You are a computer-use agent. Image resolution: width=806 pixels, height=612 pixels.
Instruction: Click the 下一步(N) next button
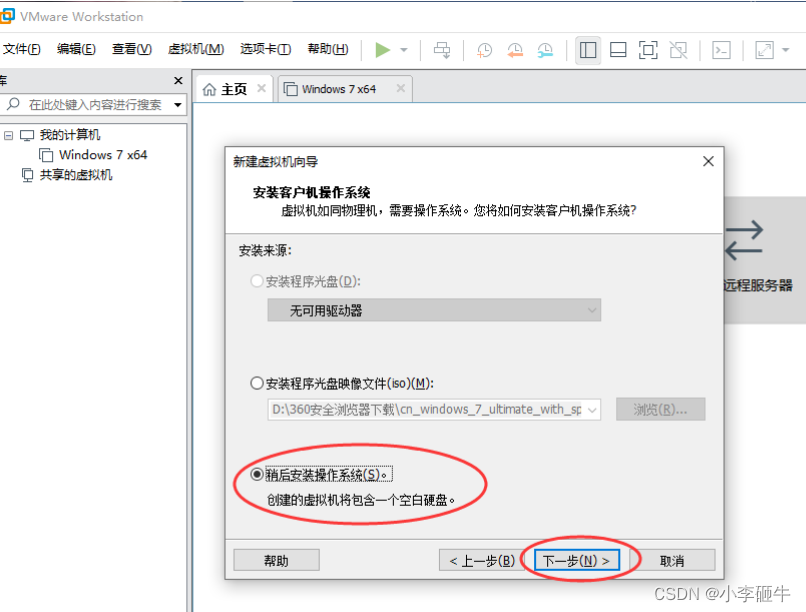coord(577,560)
